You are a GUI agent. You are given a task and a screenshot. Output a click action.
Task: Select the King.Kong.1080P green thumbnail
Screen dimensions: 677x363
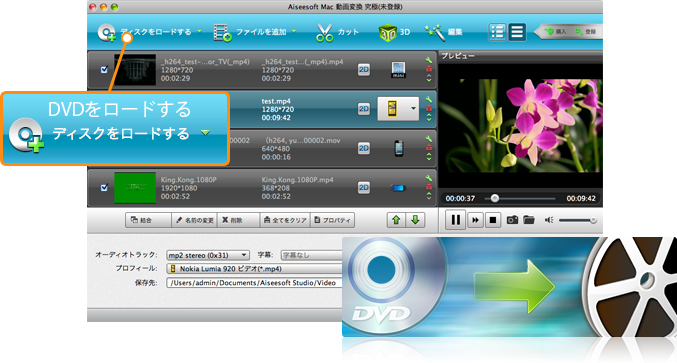tap(135, 187)
